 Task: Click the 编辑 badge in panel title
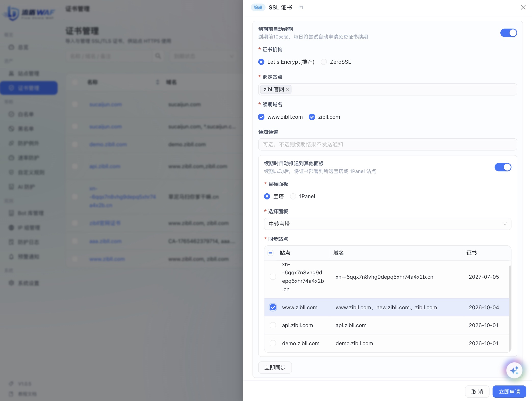click(x=258, y=7)
